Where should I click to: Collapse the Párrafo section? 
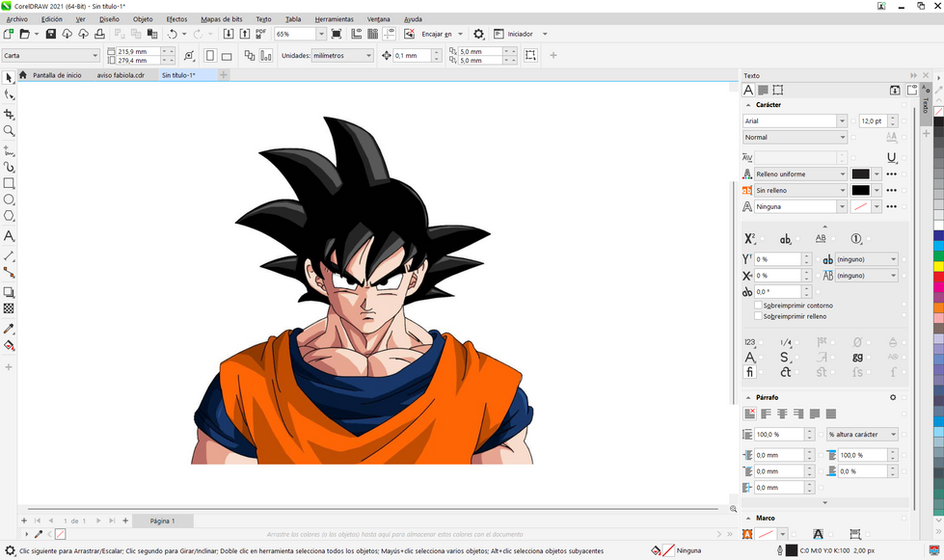(x=748, y=398)
